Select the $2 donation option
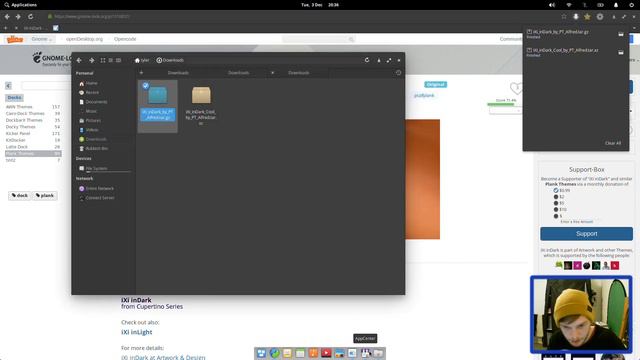 coord(556,197)
